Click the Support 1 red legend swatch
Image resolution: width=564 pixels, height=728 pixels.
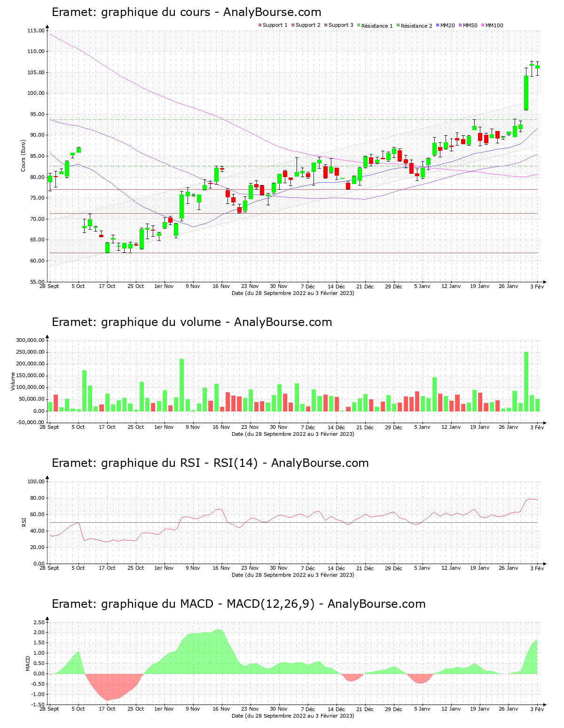260,25
